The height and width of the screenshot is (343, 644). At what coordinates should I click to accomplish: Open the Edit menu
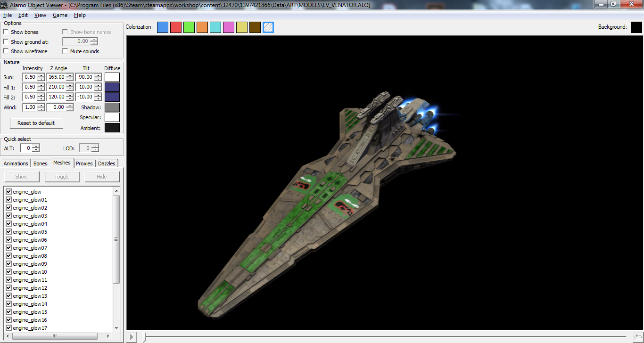pyautogui.click(x=23, y=15)
